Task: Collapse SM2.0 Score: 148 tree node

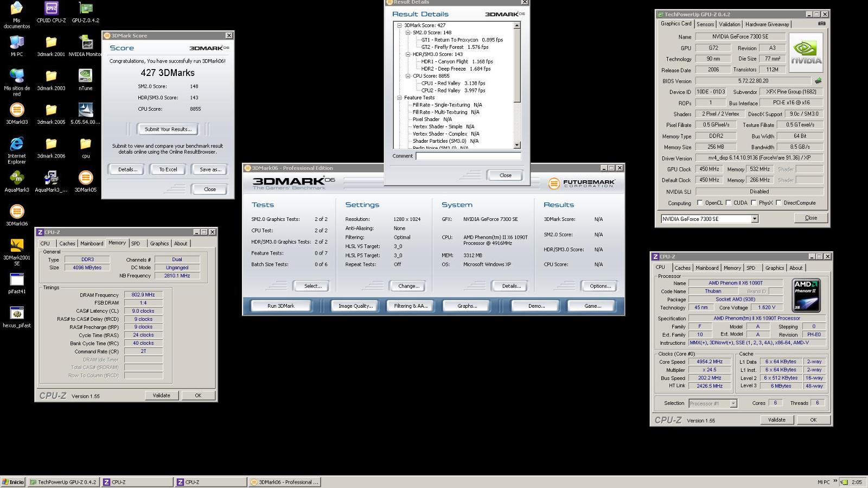Action: click(x=408, y=33)
